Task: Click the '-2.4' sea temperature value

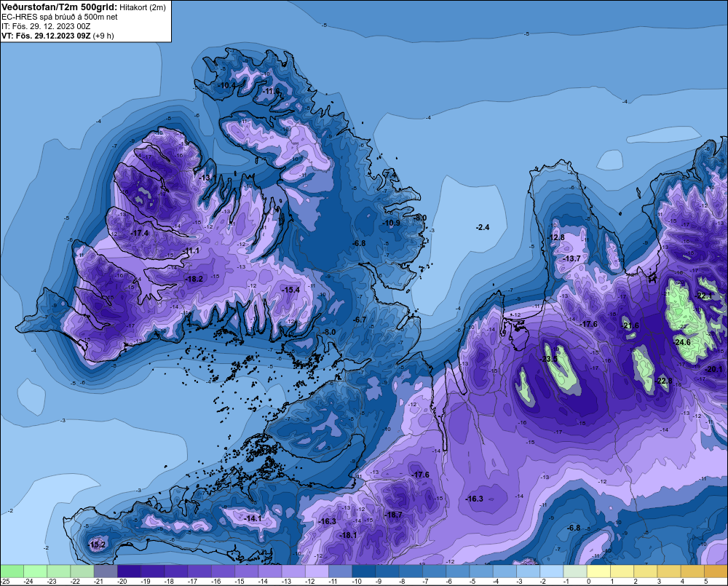Action: pos(483,227)
